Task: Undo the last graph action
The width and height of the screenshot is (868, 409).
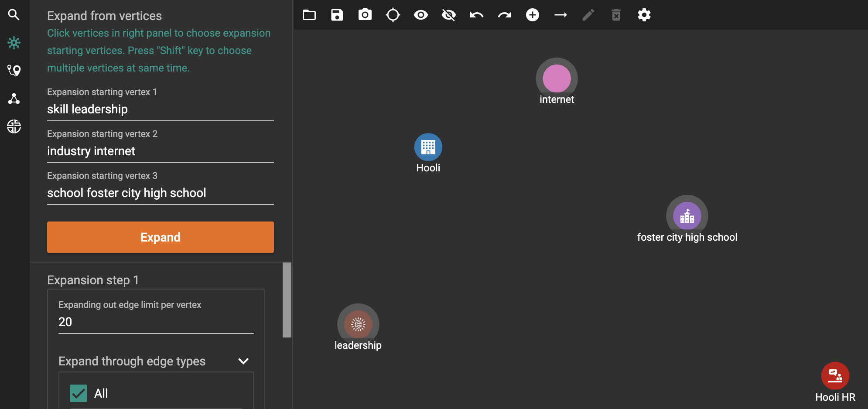Action: 477,15
